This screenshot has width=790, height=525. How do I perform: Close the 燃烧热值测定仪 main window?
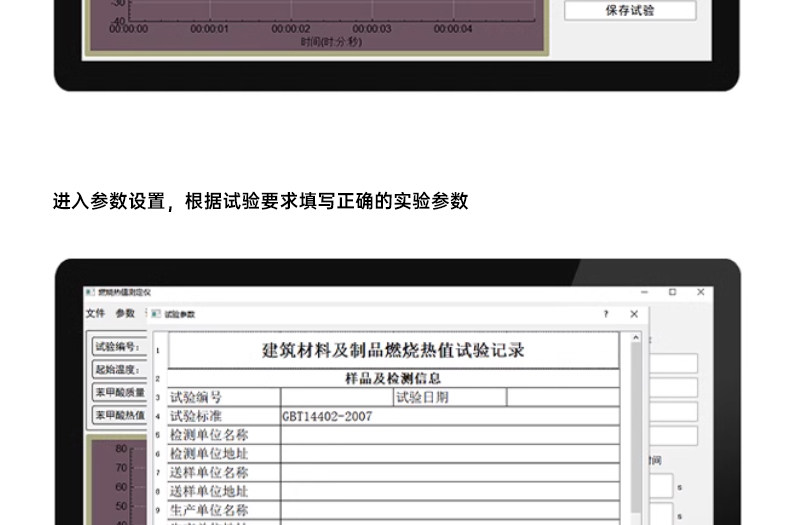coord(700,292)
